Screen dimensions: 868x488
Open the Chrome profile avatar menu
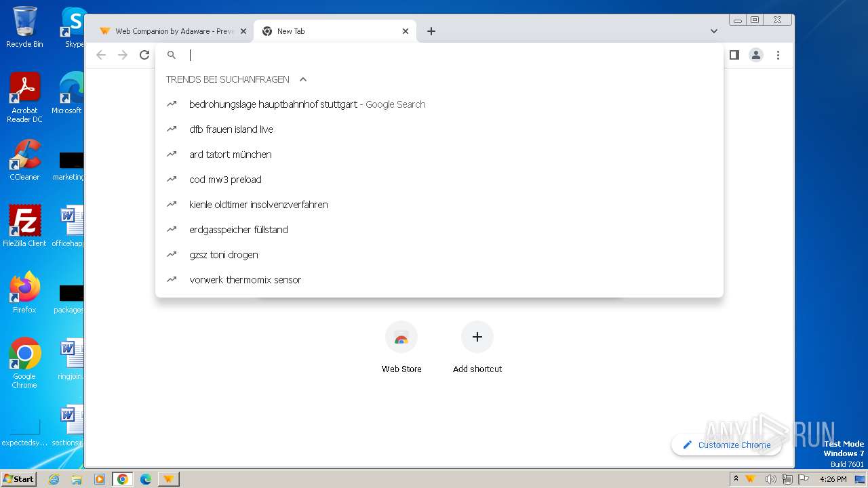pos(756,55)
